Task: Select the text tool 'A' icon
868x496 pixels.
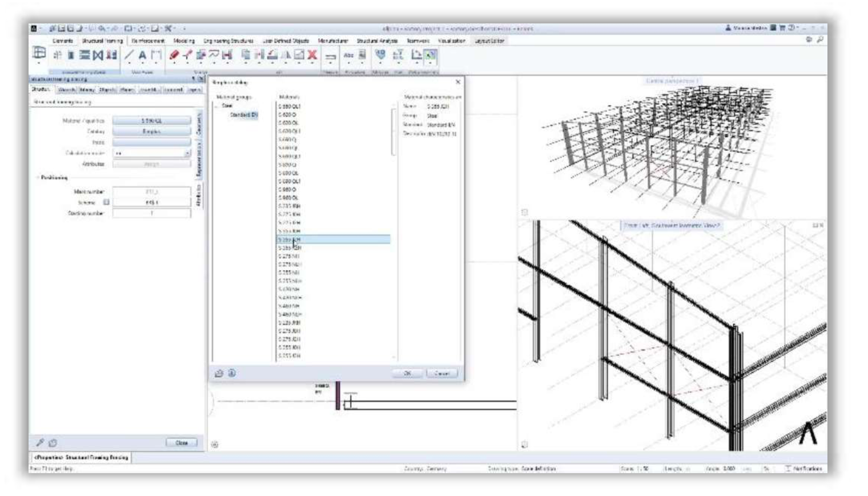Action: tap(142, 55)
